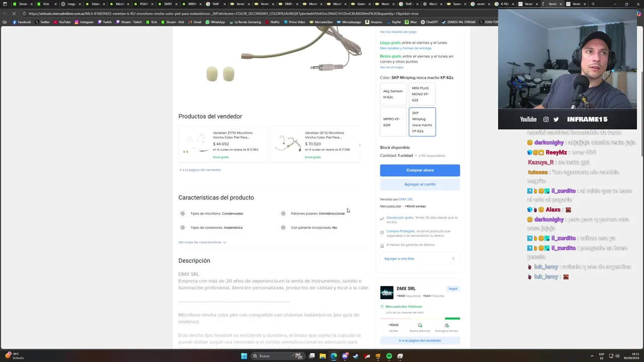The image size is (644, 362).
Task: Open the Gmail bookmark
Action: point(195,22)
